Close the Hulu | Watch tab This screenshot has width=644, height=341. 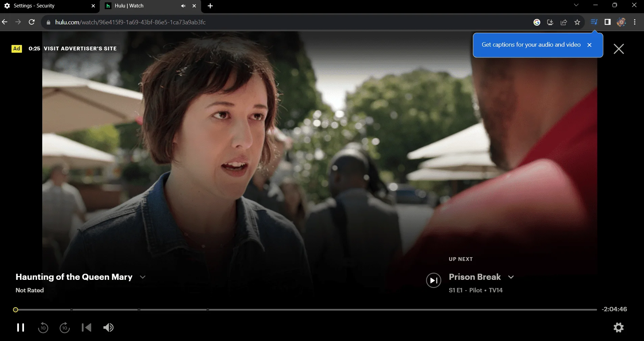click(x=194, y=6)
